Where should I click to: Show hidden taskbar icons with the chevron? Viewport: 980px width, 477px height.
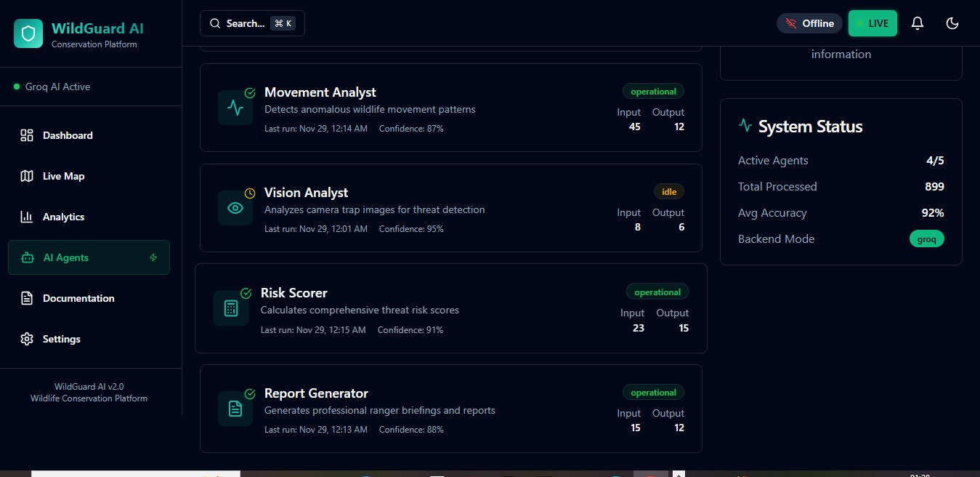[679, 473]
